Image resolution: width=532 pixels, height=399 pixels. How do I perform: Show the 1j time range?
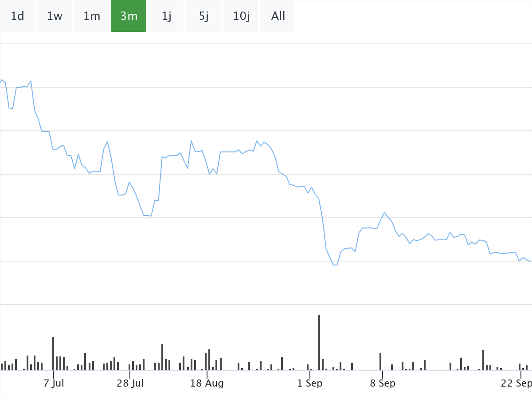pyautogui.click(x=166, y=16)
